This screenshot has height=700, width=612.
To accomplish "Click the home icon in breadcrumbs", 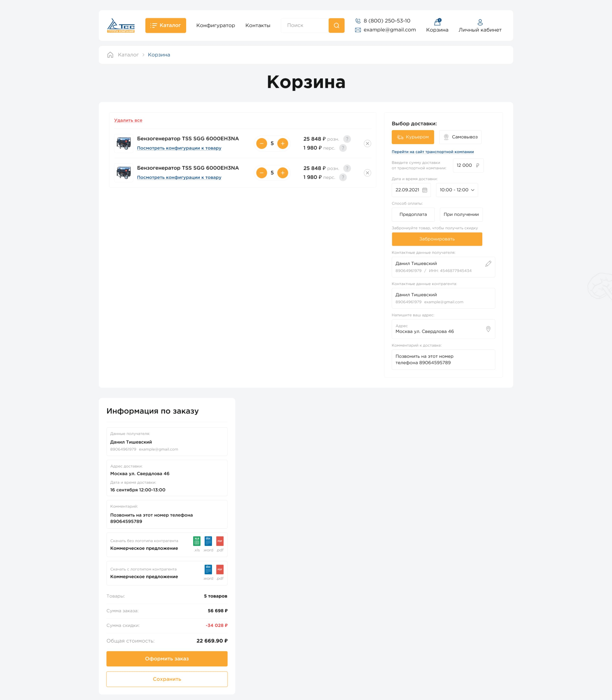I will coord(110,55).
